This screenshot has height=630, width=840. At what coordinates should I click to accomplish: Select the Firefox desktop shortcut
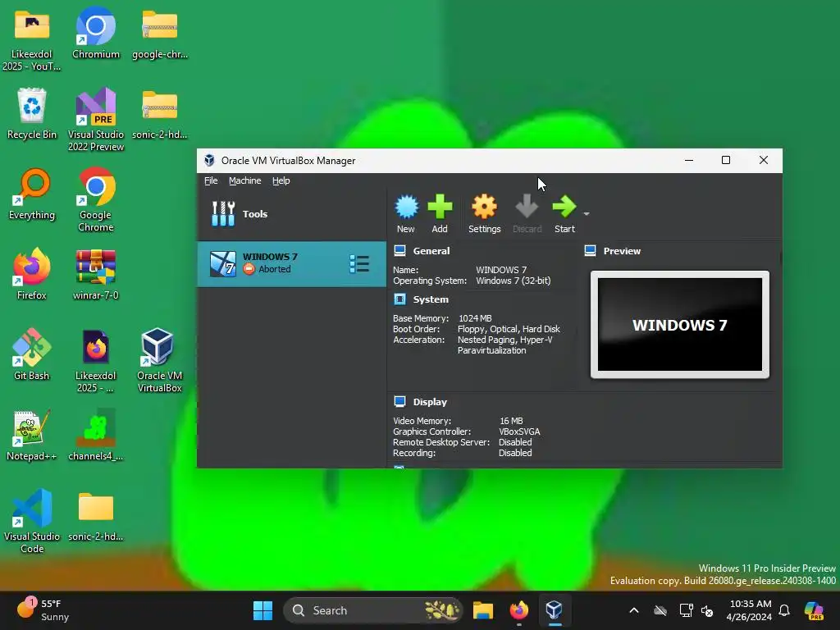click(32, 273)
